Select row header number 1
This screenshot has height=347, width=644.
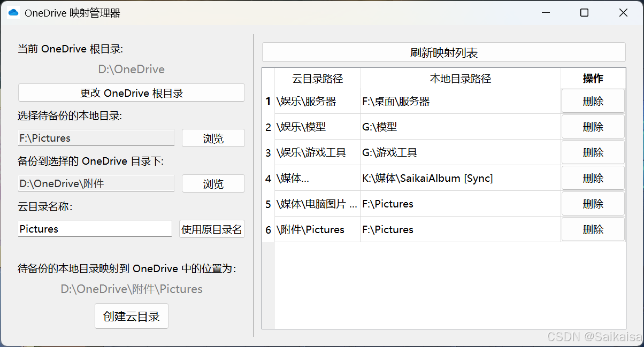[x=269, y=101]
